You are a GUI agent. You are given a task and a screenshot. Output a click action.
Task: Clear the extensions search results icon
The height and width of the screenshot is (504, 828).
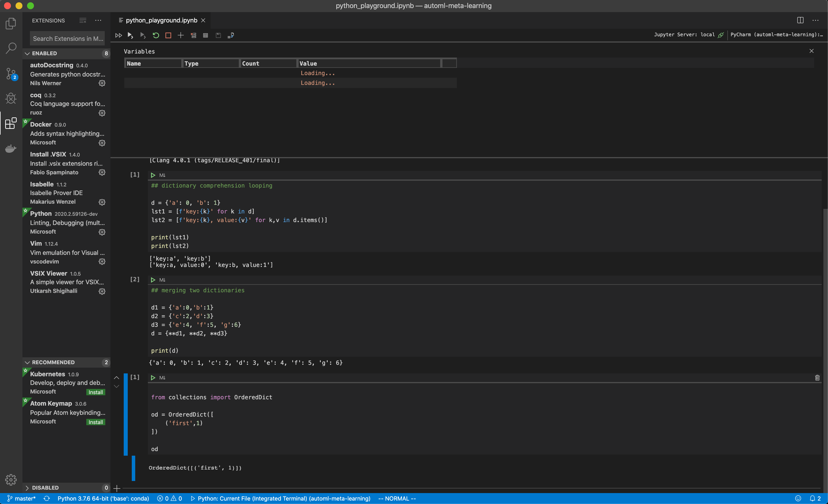click(x=83, y=20)
